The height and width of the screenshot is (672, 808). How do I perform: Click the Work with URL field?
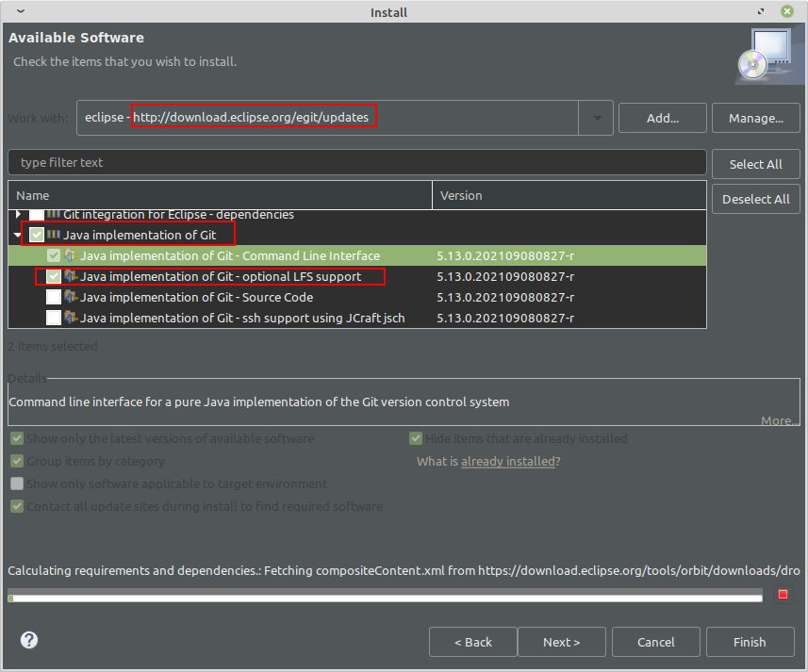tap(327, 118)
